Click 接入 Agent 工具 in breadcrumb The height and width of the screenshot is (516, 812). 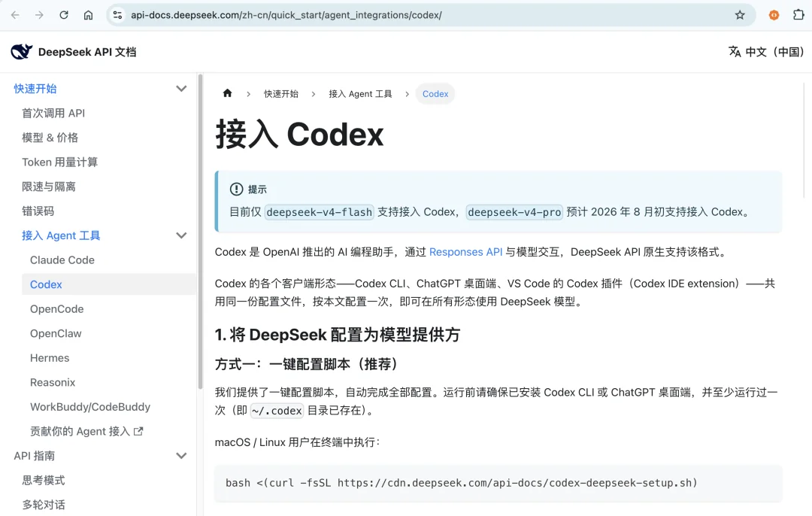click(x=360, y=94)
